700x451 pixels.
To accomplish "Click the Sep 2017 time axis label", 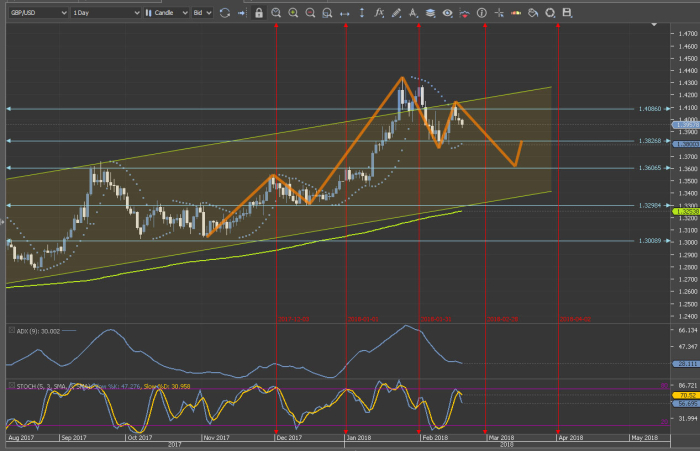I will [x=74, y=438].
